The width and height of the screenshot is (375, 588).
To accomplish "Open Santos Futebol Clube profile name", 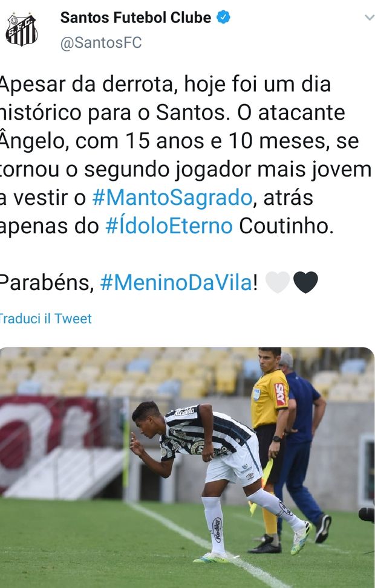I will click(135, 18).
